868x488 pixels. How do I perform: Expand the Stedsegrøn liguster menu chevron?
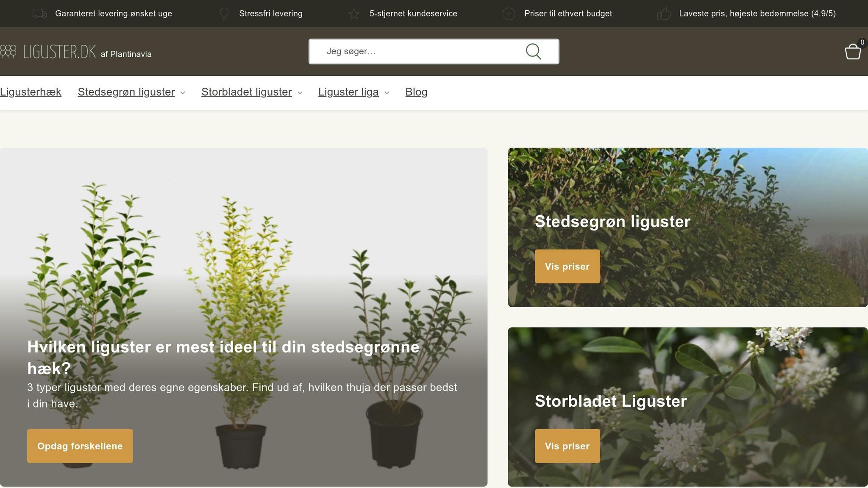tap(183, 93)
